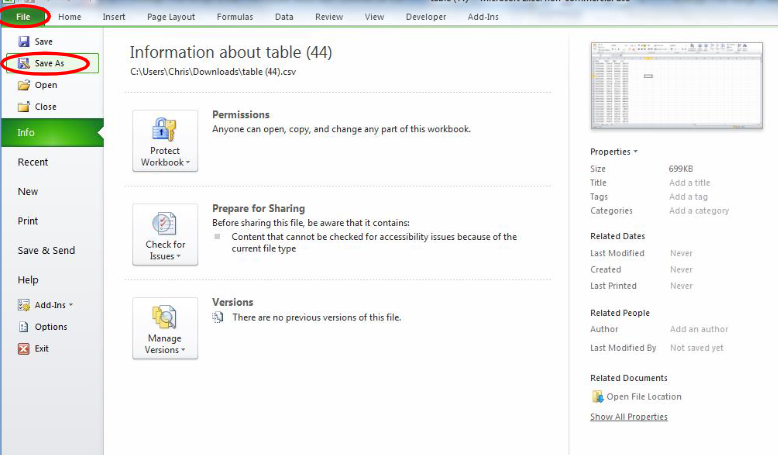Viewport: 778px width, 455px height.
Task: Click the Save As icon
Action: click(24, 64)
